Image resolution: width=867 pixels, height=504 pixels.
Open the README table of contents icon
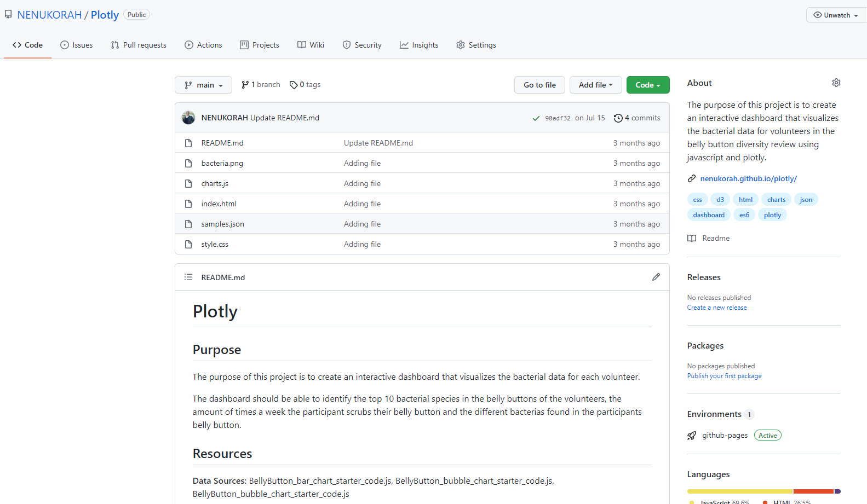(188, 277)
